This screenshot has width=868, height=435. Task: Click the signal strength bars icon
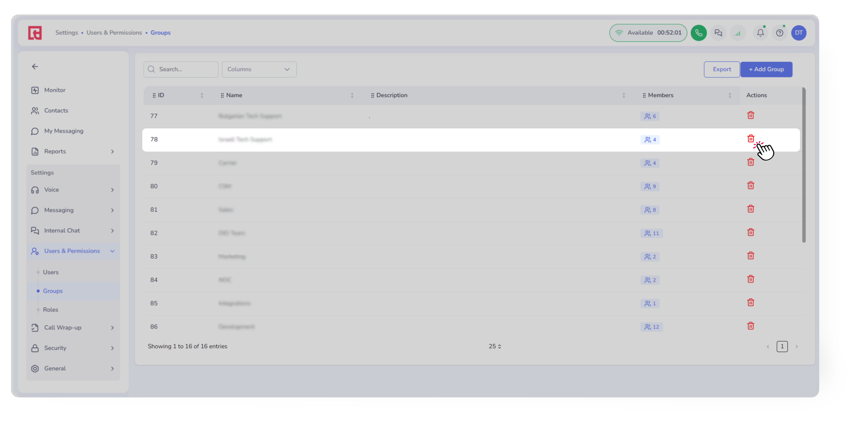(738, 33)
